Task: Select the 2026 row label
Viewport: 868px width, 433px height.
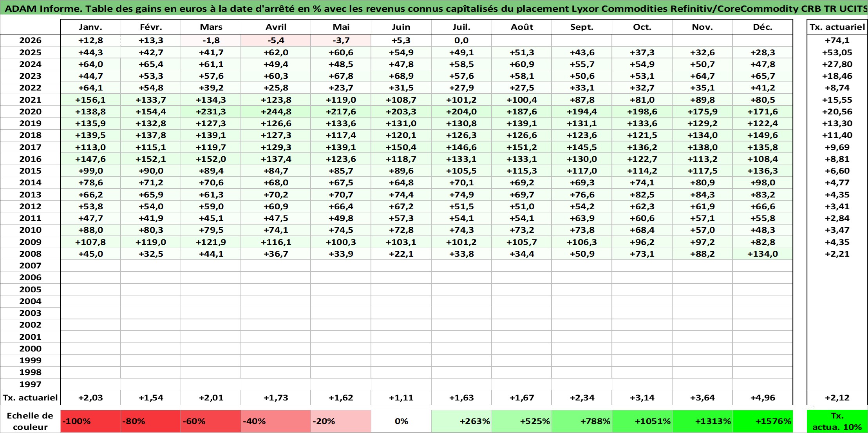Action: [x=30, y=40]
